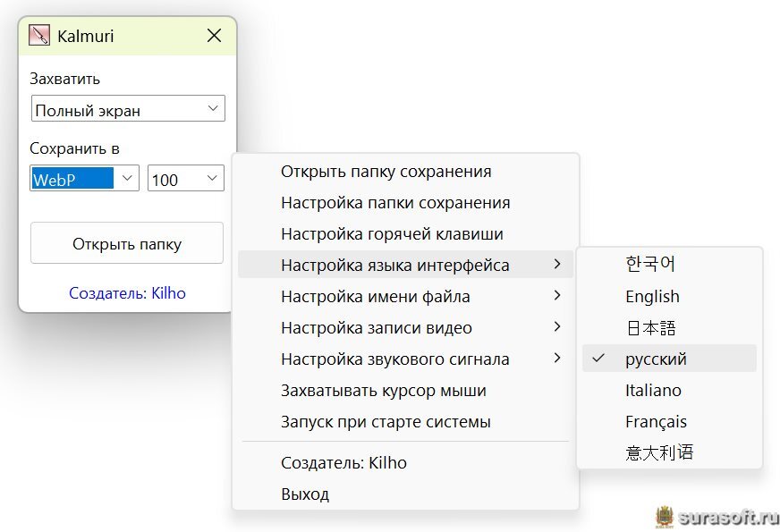Viewport: 780px width, 532px height.
Task: Choose Настройка папки сохранения from menu
Action: (x=395, y=203)
